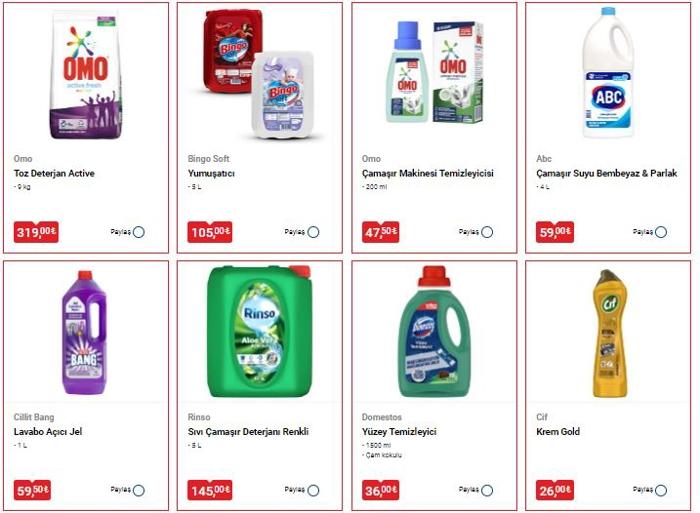Open the purple Cillit Bang bottle image
The height and width of the screenshot is (513, 700).
84,333
